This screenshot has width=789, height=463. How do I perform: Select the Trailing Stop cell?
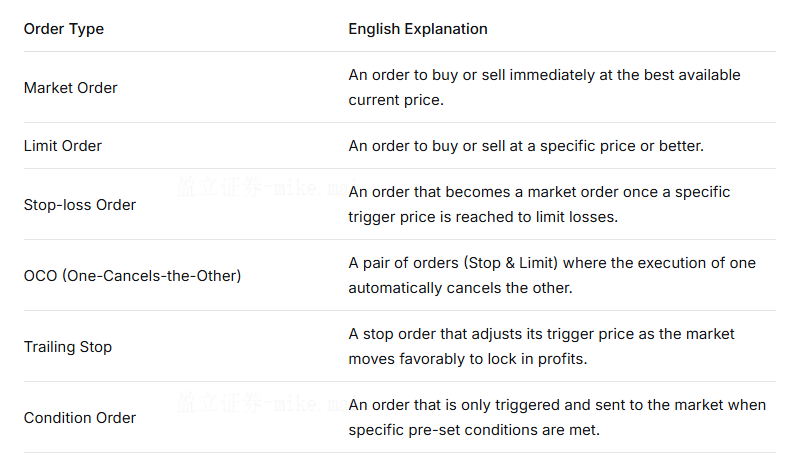68,347
